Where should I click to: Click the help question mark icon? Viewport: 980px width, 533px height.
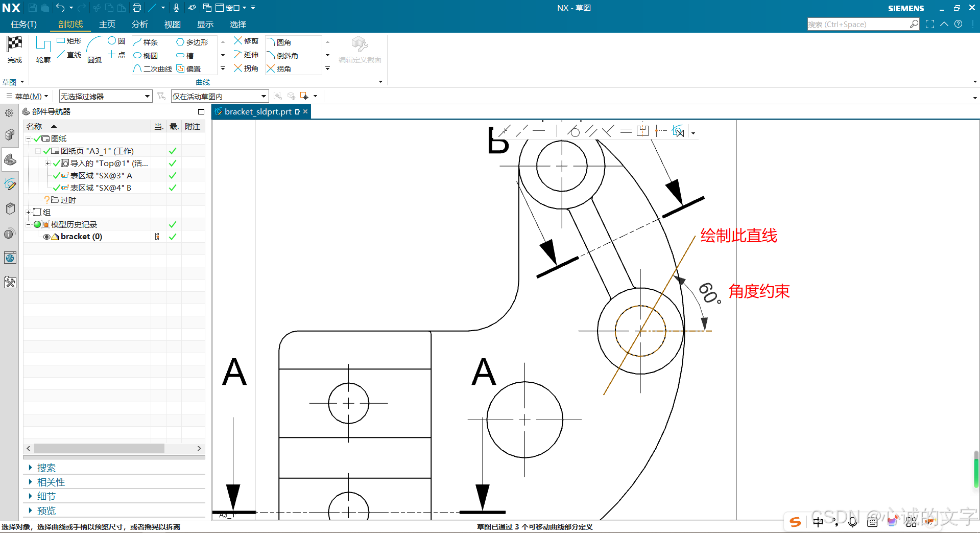point(959,24)
